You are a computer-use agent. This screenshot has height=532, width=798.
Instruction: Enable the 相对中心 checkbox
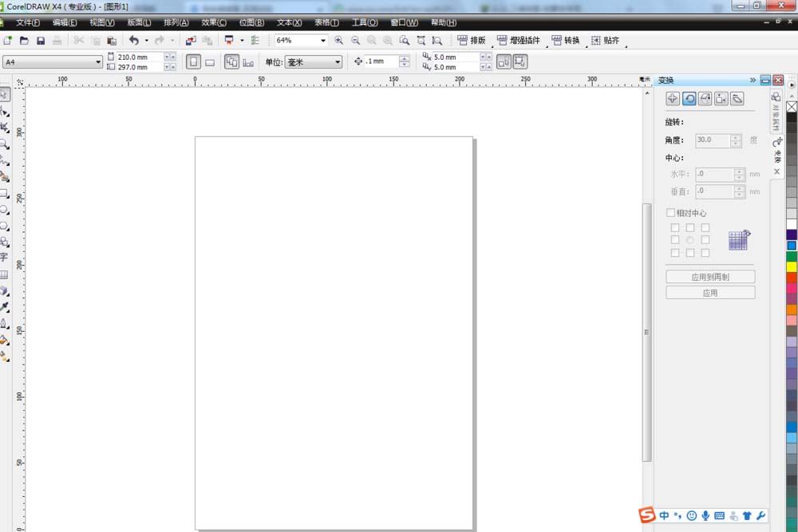[671, 213]
